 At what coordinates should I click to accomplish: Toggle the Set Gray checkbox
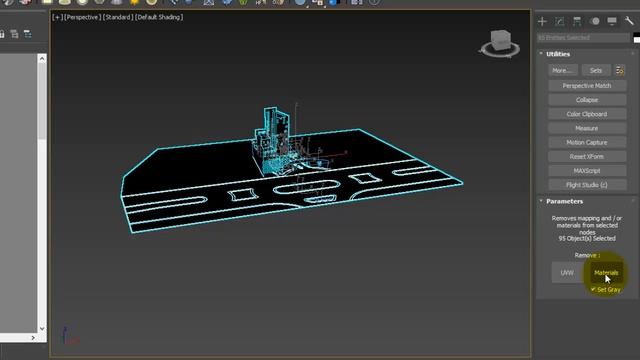593,289
